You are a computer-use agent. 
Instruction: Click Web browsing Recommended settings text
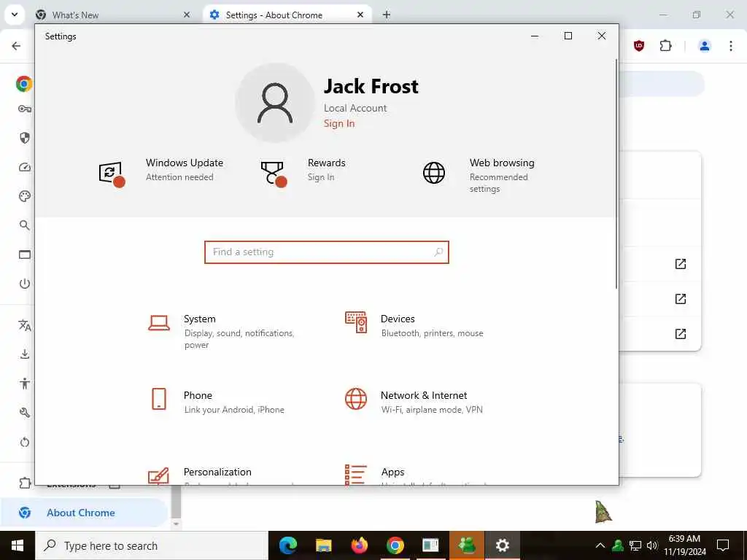click(498, 183)
